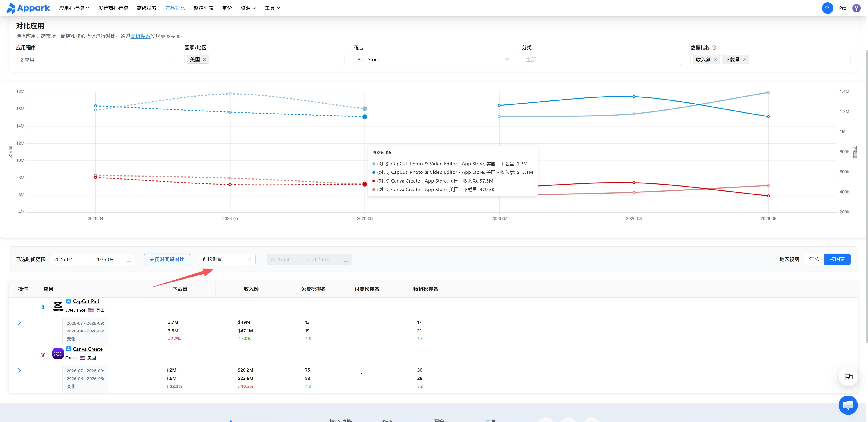Image resolution: width=868 pixels, height=422 pixels.
Task: Follow the 高级搜索 link in description
Action: click(141, 36)
